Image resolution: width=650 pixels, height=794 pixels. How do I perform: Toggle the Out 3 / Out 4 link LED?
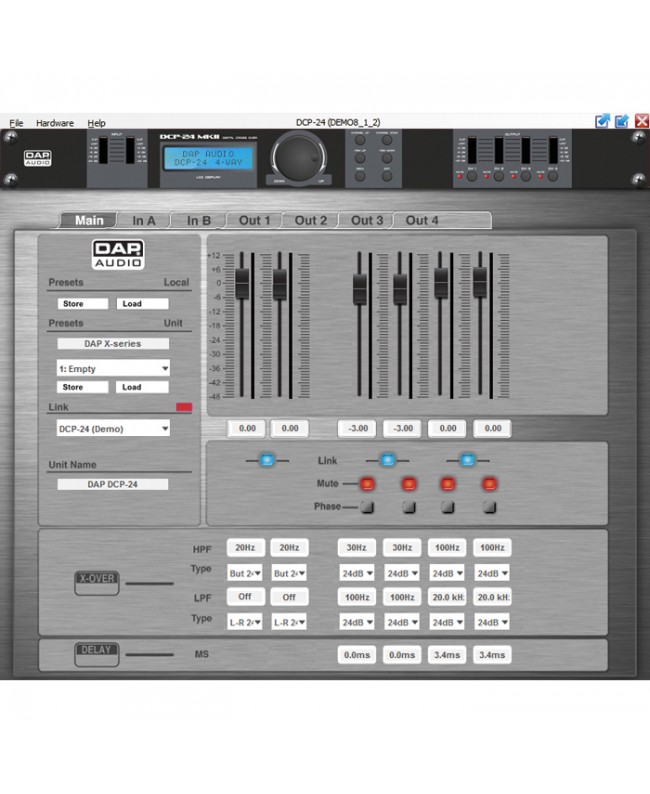[x=467, y=460]
